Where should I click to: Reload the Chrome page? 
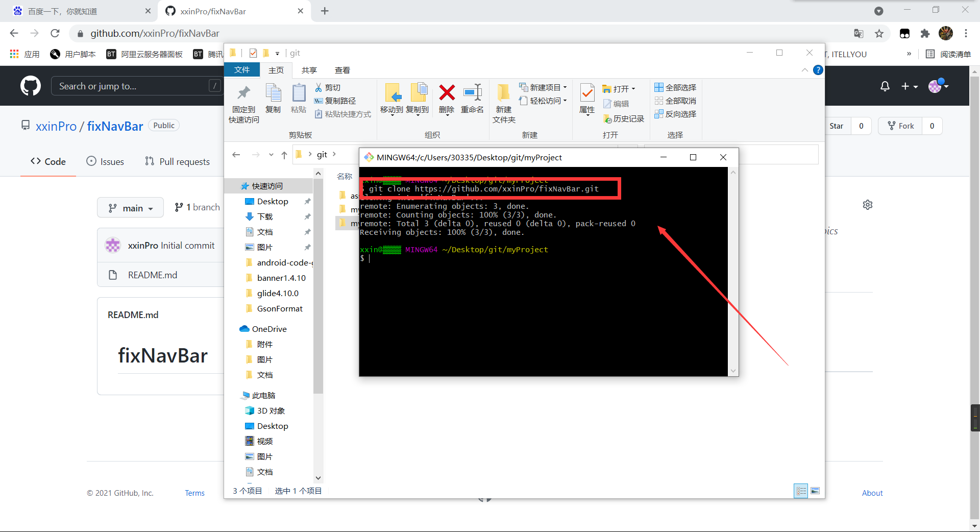tap(55, 33)
